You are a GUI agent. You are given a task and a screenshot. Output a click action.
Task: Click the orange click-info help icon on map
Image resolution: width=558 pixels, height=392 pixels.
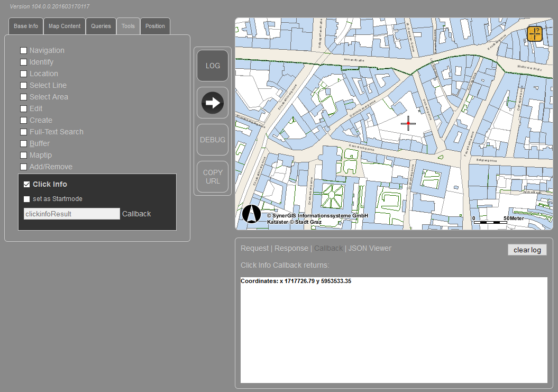click(x=534, y=34)
